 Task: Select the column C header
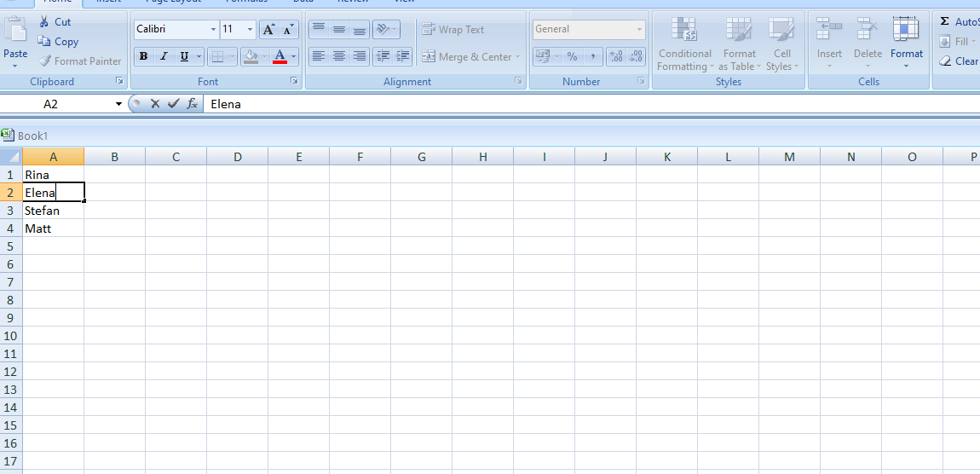[176, 157]
